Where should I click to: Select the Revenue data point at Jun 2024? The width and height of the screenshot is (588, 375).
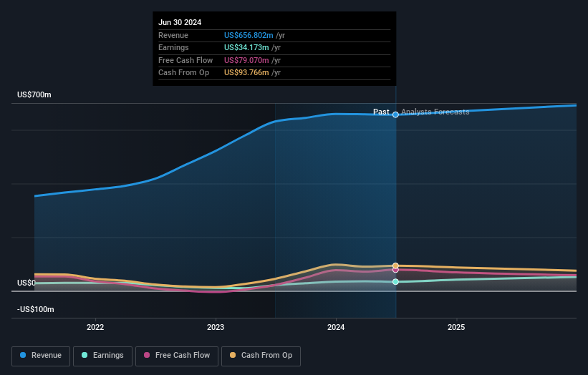(395, 115)
